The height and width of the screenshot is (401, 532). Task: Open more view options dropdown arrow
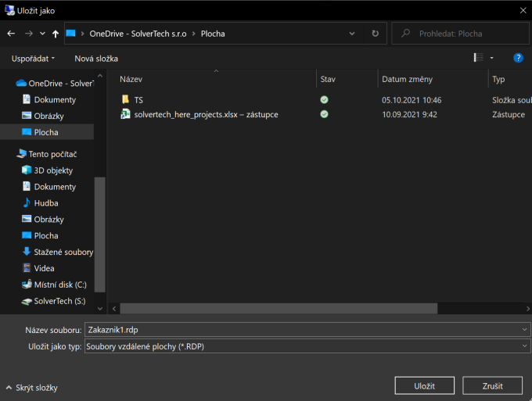491,58
